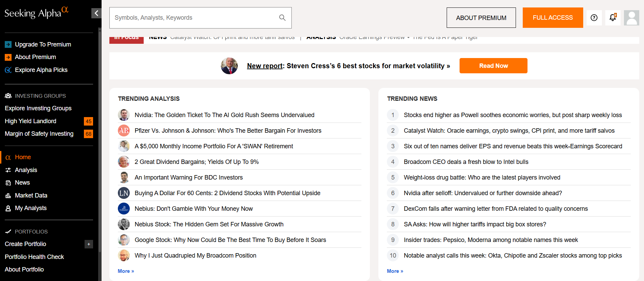The width and height of the screenshot is (644, 281).
Task: Open the help question mark icon
Action: point(594,18)
